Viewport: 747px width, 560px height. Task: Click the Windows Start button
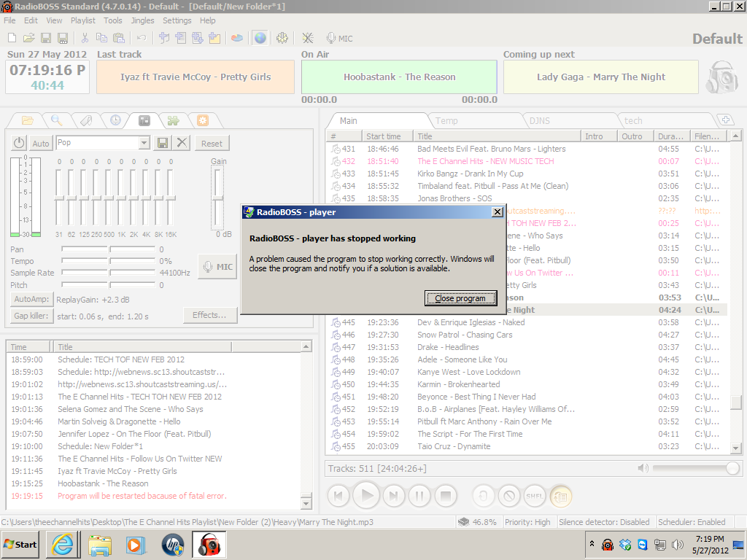click(21, 544)
